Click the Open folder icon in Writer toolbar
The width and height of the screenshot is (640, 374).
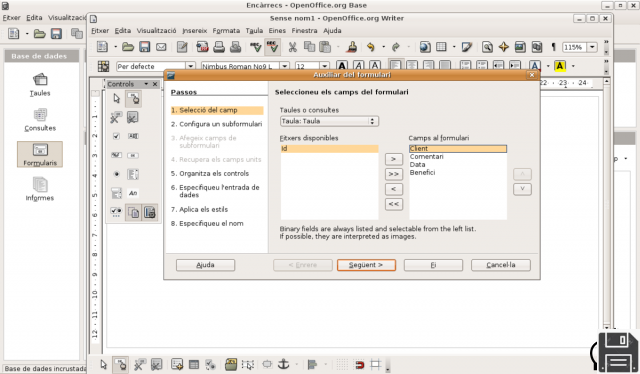point(128,47)
